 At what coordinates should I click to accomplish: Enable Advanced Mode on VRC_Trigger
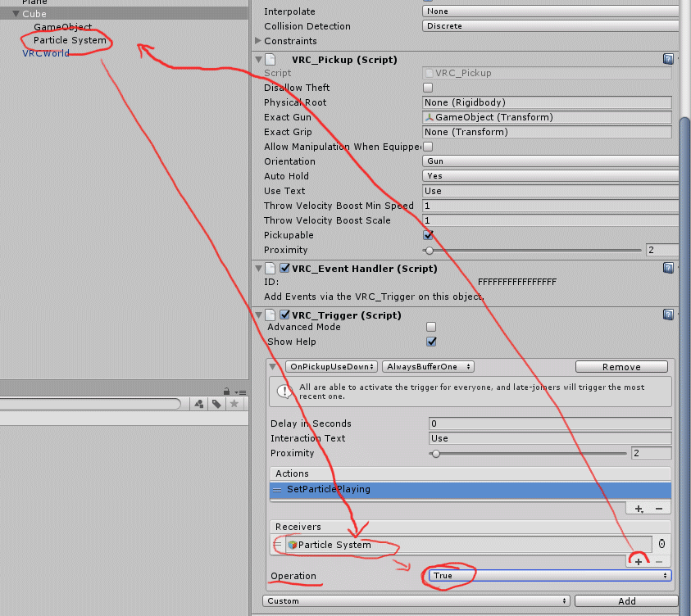[431, 327]
